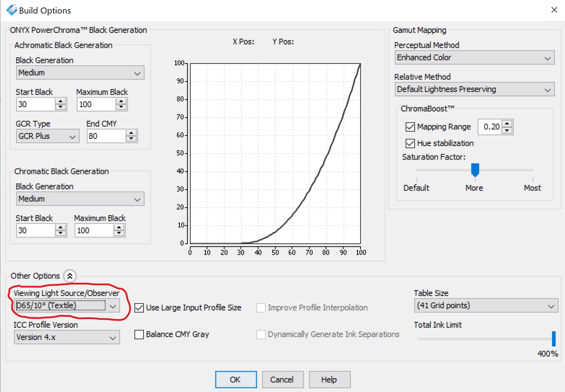This screenshot has height=392, width=565.
Task: Increase End CMY spinner value
Action: [x=131, y=133]
